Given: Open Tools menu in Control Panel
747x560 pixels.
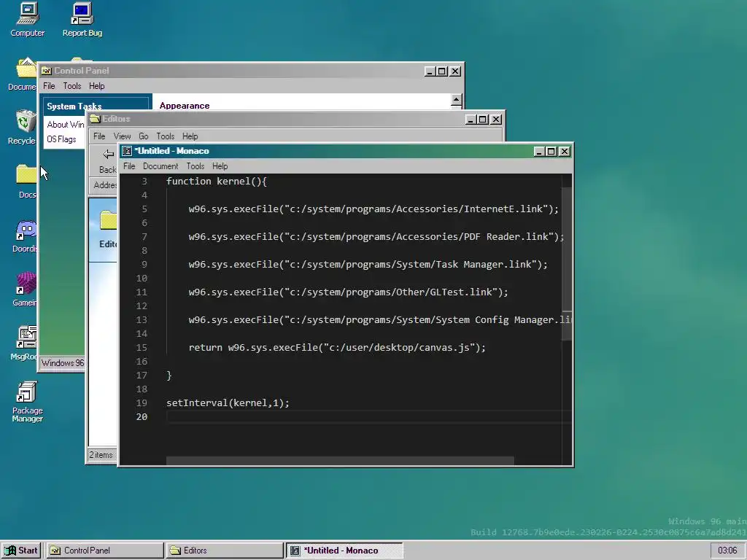Looking at the screenshot, I should coord(72,86).
